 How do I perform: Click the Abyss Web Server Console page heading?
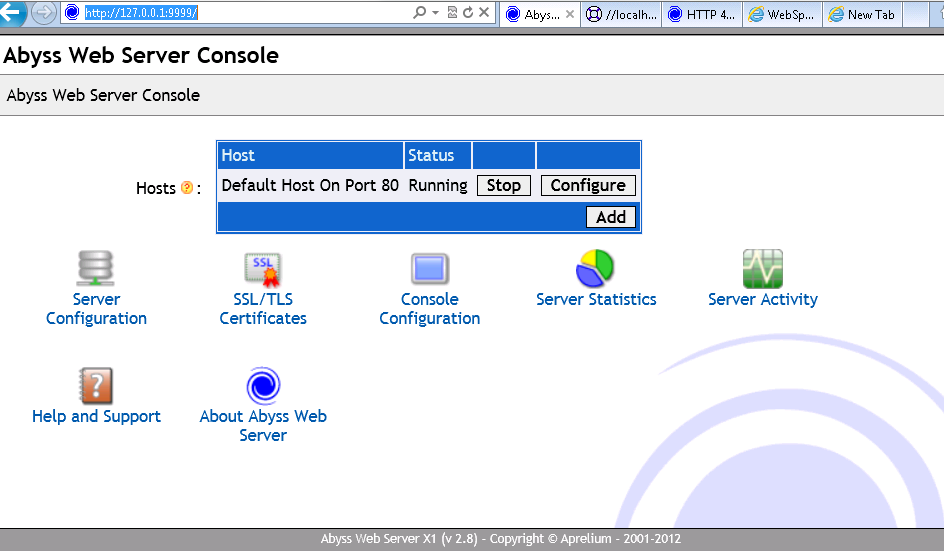click(141, 55)
